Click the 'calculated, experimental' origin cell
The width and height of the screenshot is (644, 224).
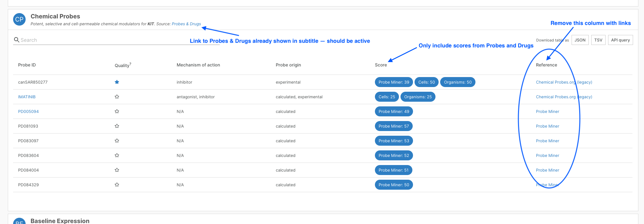(x=299, y=97)
